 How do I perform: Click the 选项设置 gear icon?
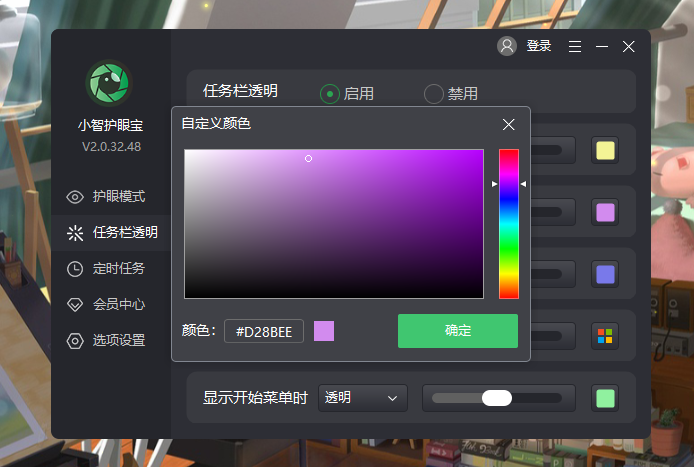pyautogui.click(x=75, y=340)
